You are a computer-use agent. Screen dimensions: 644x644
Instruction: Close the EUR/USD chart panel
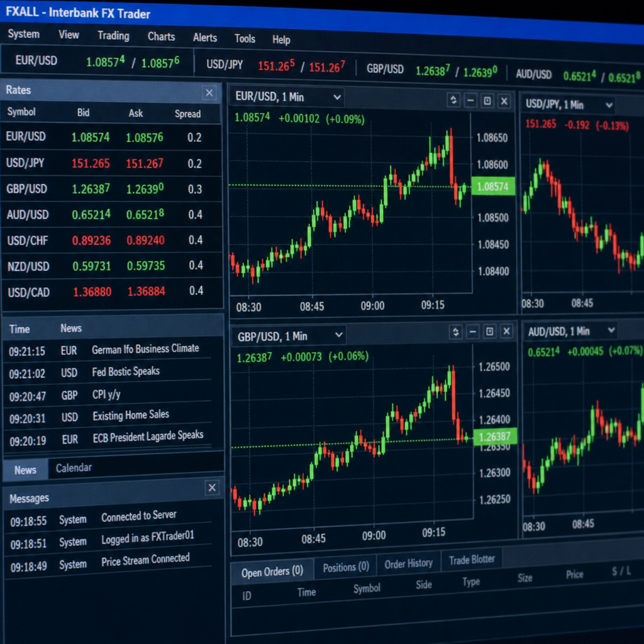(x=504, y=101)
